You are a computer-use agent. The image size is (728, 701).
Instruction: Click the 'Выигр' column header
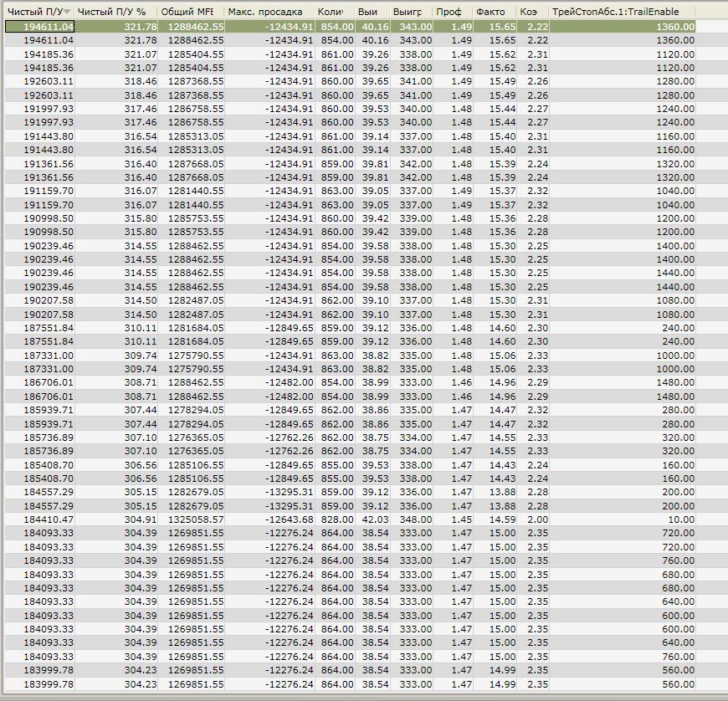tap(412, 12)
